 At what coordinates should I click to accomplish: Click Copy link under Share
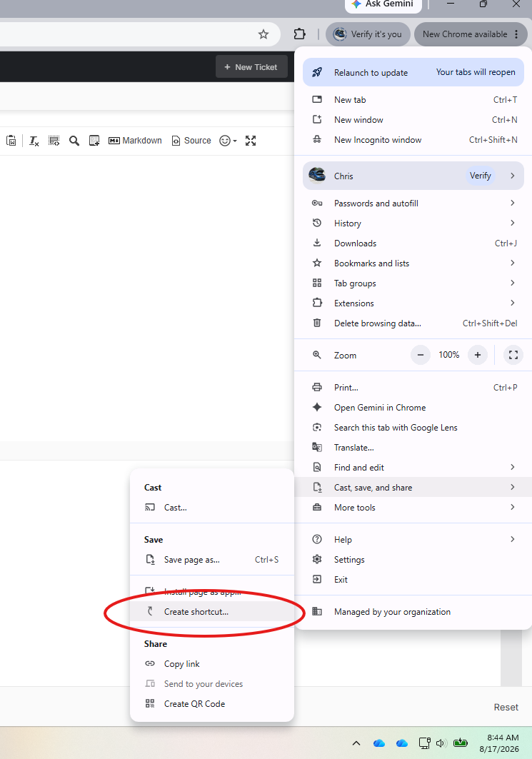coord(212,664)
